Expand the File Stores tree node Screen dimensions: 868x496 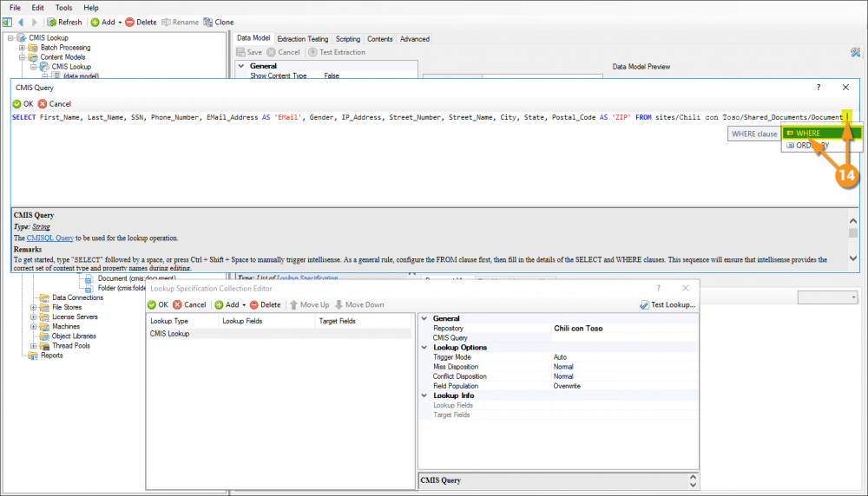[33, 308]
